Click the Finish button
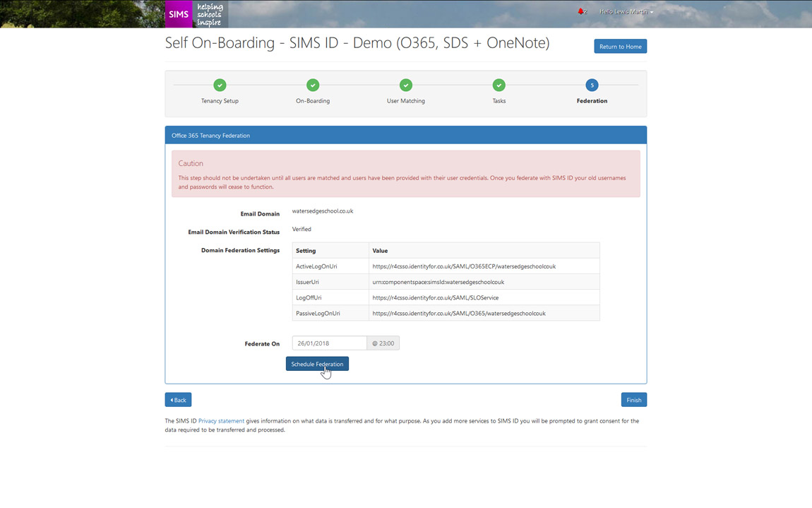 point(634,400)
